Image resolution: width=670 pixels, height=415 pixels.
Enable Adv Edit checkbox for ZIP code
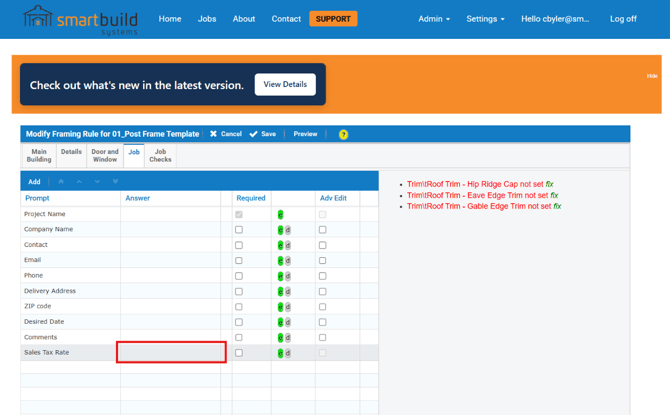tap(323, 307)
